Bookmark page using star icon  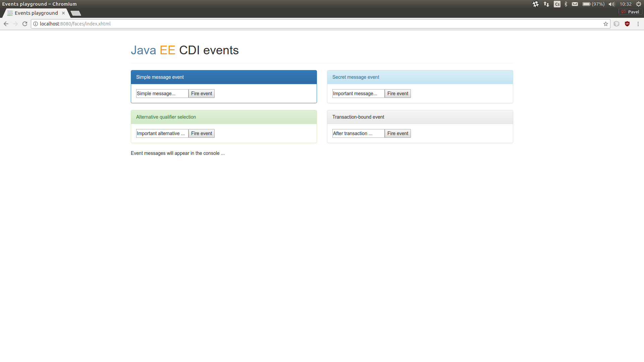click(x=606, y=24)
